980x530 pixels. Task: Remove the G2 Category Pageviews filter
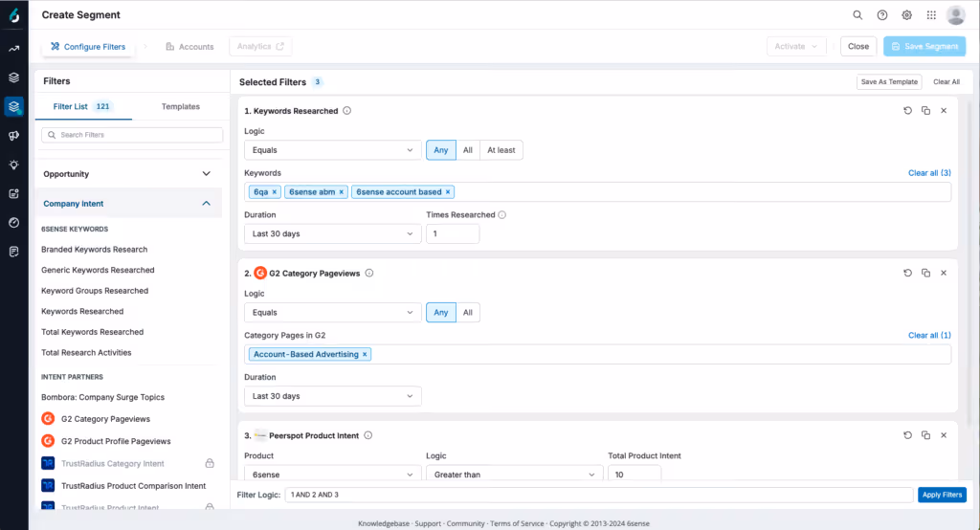[x=944, y=273]
